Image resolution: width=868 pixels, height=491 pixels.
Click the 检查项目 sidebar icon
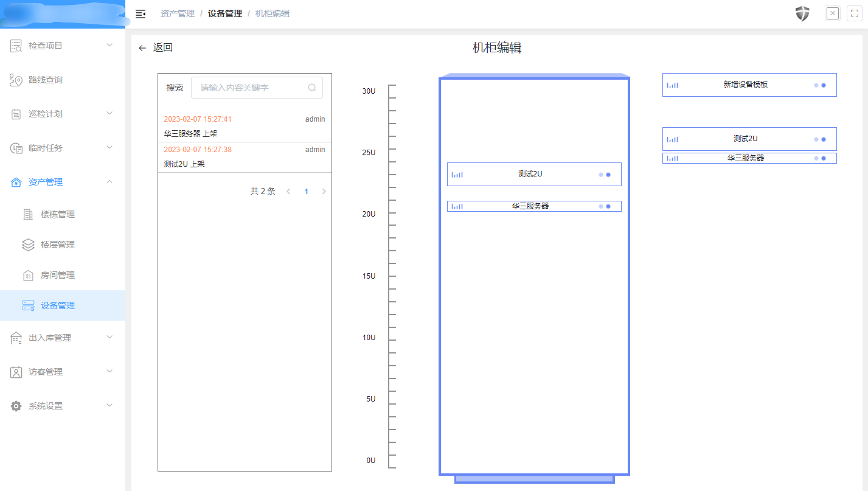(16, 46)
